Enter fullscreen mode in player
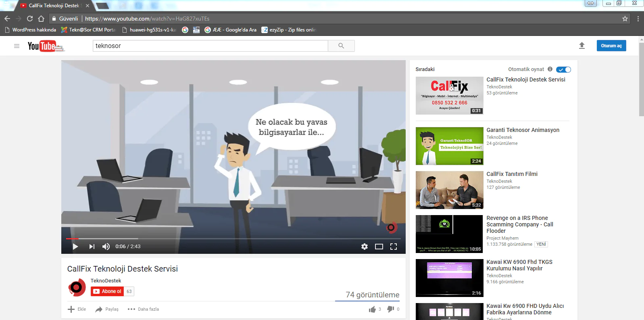The height and width of the screenshot is (320, 644). (x=394, y=247)
